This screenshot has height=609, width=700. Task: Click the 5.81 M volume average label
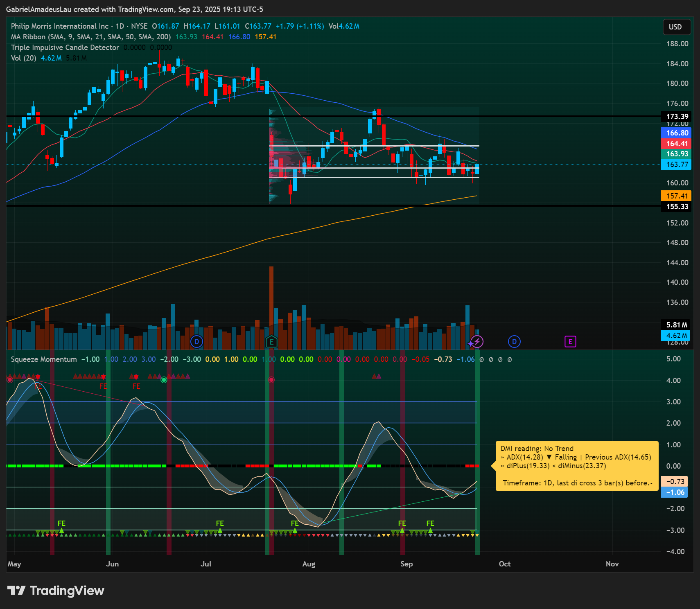[676, 325]
